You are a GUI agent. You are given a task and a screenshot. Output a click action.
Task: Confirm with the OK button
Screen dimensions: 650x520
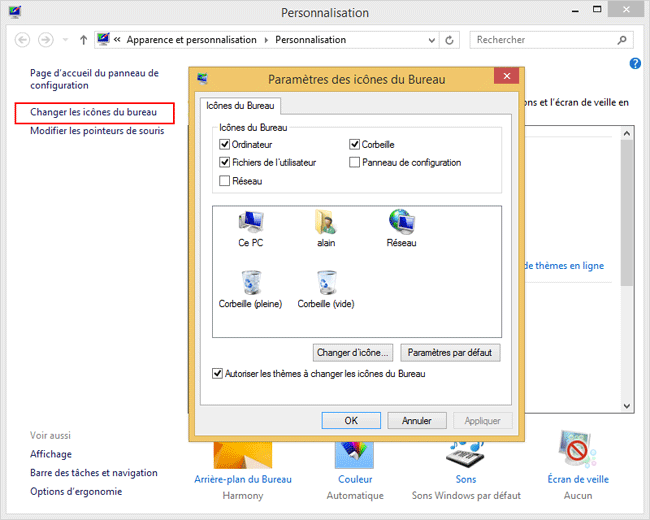pyautogui.click(x=351, y=421)
